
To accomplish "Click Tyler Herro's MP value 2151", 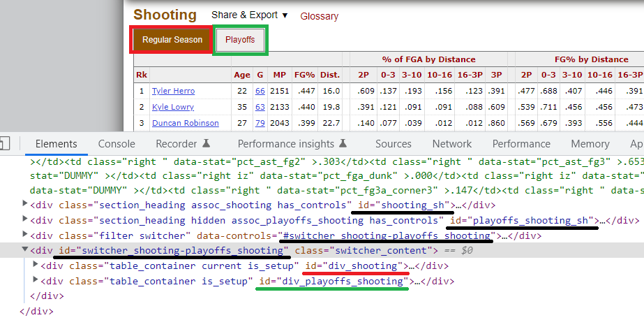I will (x=280, y=91).
